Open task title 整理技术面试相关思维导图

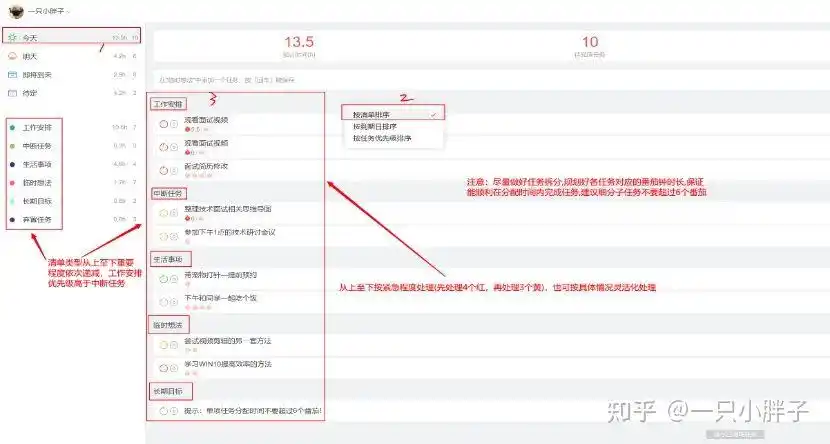click(x=228, y=209)
